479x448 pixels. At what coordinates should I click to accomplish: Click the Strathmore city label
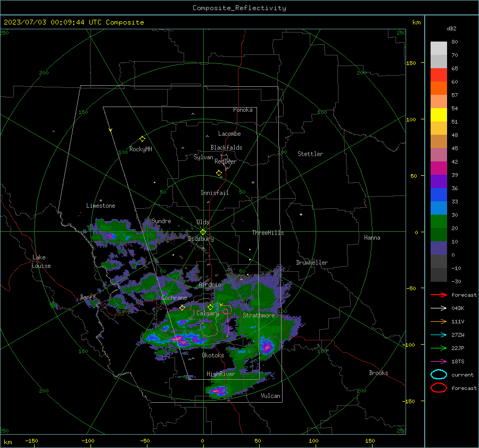pos(259,315)
